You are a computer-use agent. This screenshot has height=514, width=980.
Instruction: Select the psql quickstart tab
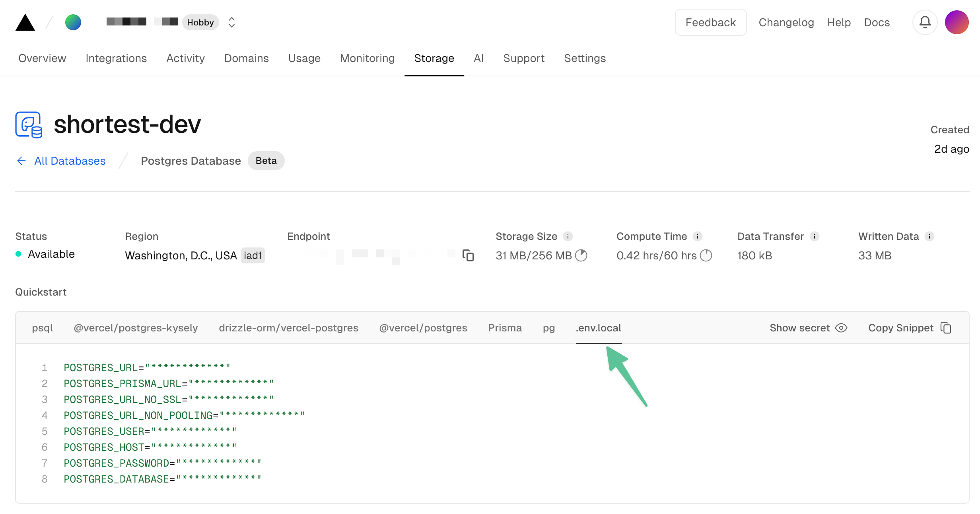[x=42, y=327]
